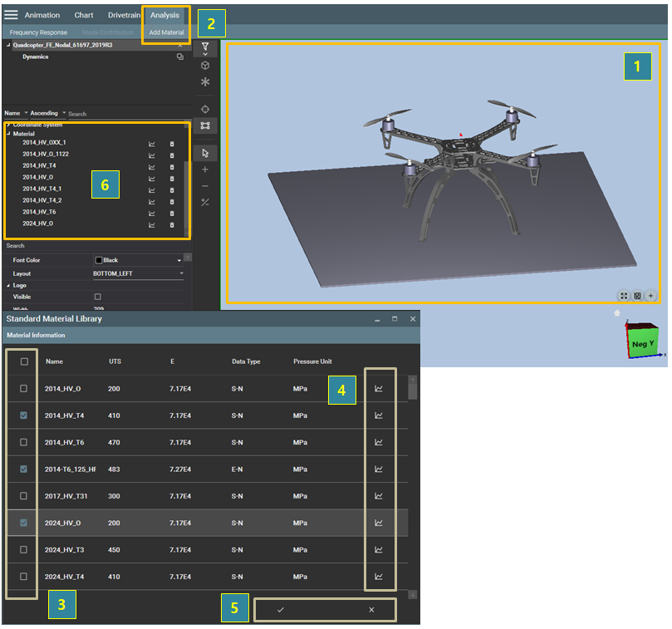Switch to the Drivetrain tab
672x629 pixels.
point(124,15)
